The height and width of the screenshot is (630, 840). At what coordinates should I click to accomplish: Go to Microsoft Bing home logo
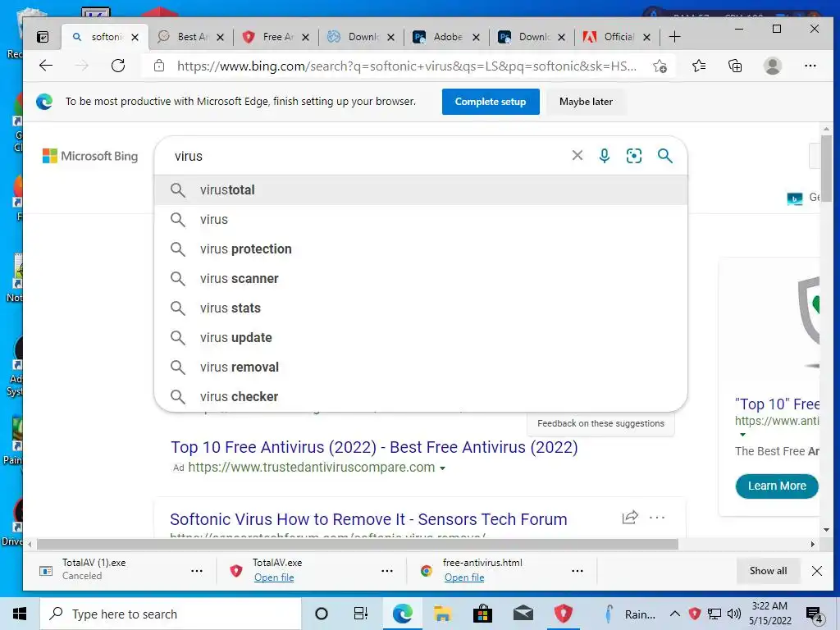click(90, 156)
